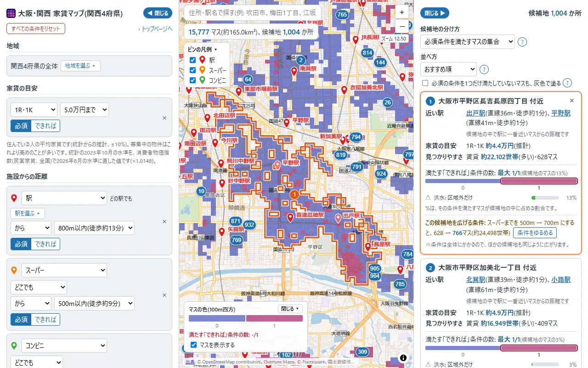Click cluster marker 794 on the map
Viewport: 588px width, 368px height.
coord(356,137)
